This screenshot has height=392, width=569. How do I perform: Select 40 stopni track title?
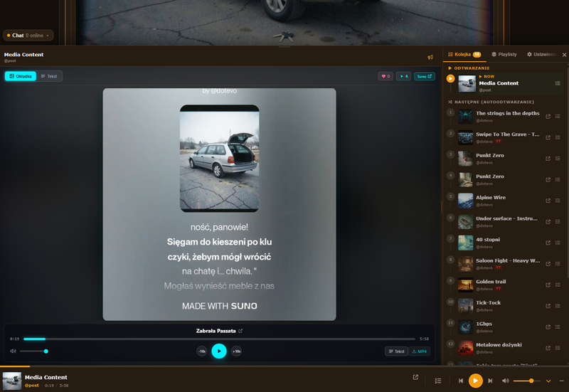click(x=488, y=240)
